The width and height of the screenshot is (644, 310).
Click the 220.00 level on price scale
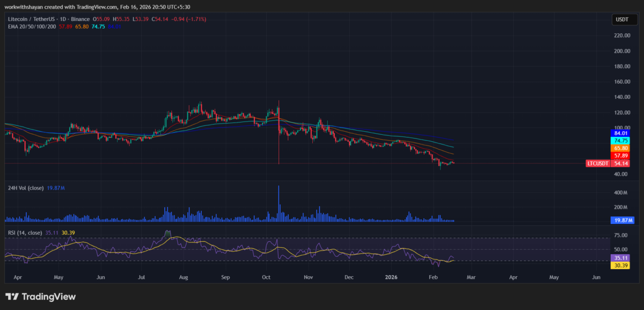pos(622,35)
